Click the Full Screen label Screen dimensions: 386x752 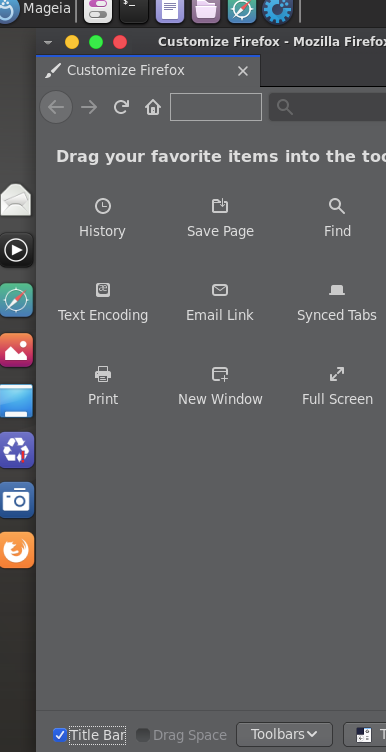click(337, 399)
